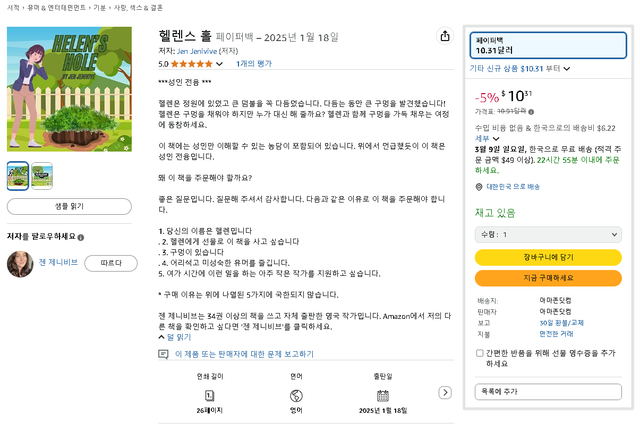
Task: Click the Books breadcrumb link
Action: coord(13,8)
